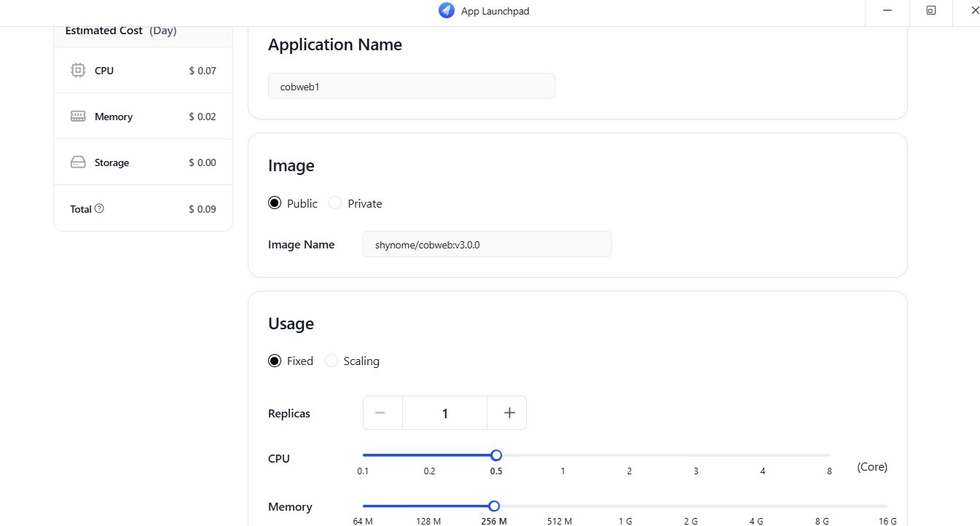Click the Application Name field containing cobweb1
This screenshot has height=526, width=980.
click(x=411, y=86)
